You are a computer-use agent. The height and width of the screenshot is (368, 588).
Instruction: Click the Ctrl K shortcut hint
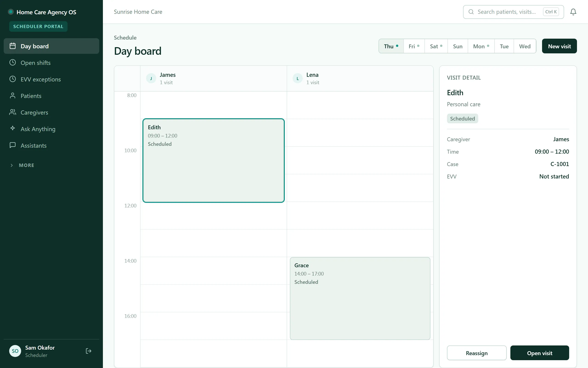551,12
